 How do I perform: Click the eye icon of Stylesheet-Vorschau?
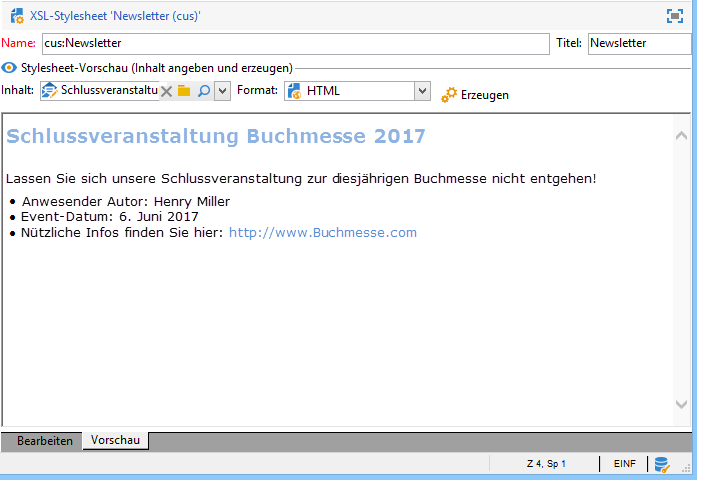pyautogui.click(x=9, y=68)
